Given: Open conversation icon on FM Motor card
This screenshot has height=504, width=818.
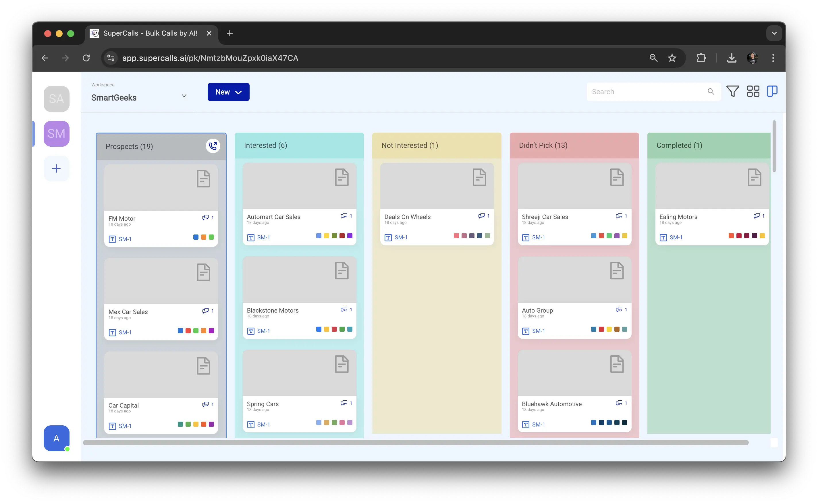Looking at the screenshot, I should pos(205,218).
